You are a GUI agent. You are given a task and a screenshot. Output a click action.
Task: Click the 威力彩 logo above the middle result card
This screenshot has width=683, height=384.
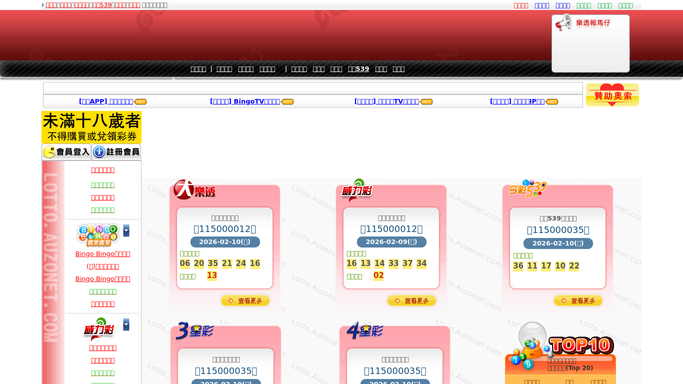(357, 190)
